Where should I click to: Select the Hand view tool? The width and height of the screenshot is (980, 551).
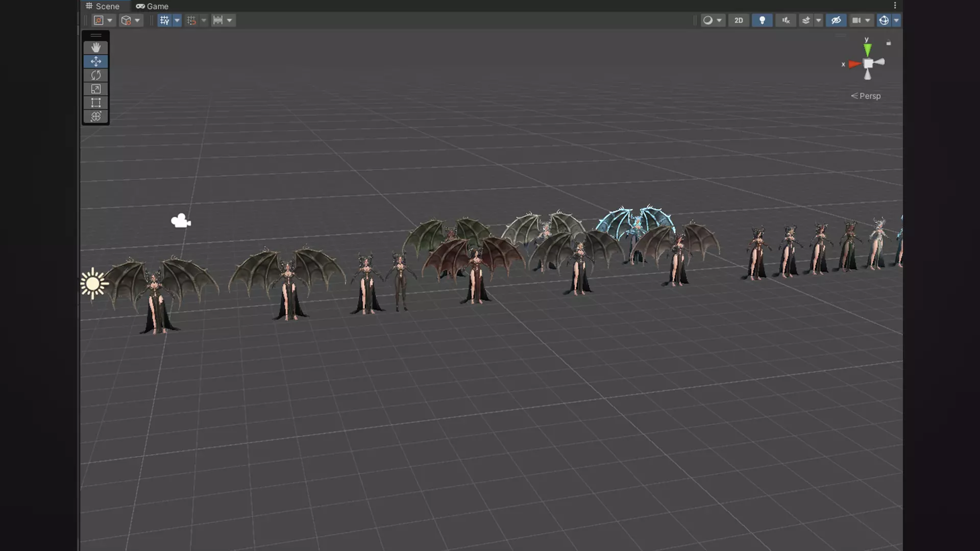click(x=95, y=47)
